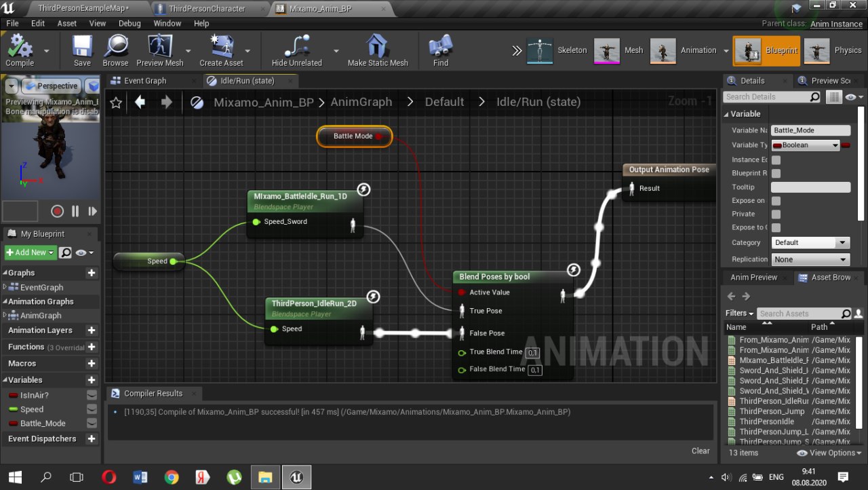Save the Mixamo_Anim_BP asset
The image size is (868, 490).
click(82, 50)
